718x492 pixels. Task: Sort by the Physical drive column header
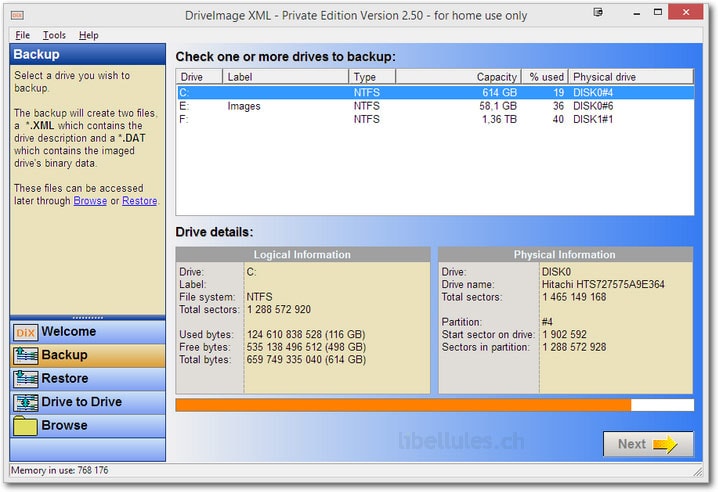[x=631, y=77]
